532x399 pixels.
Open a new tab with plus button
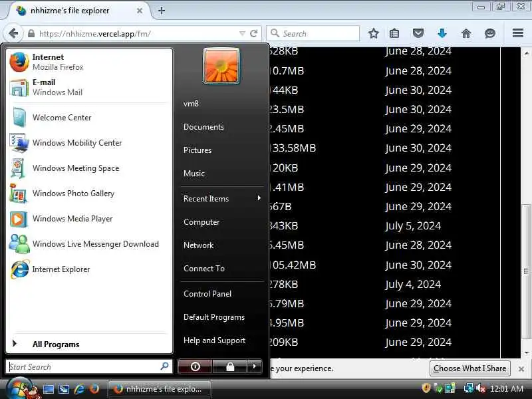(x=162, y=11)
